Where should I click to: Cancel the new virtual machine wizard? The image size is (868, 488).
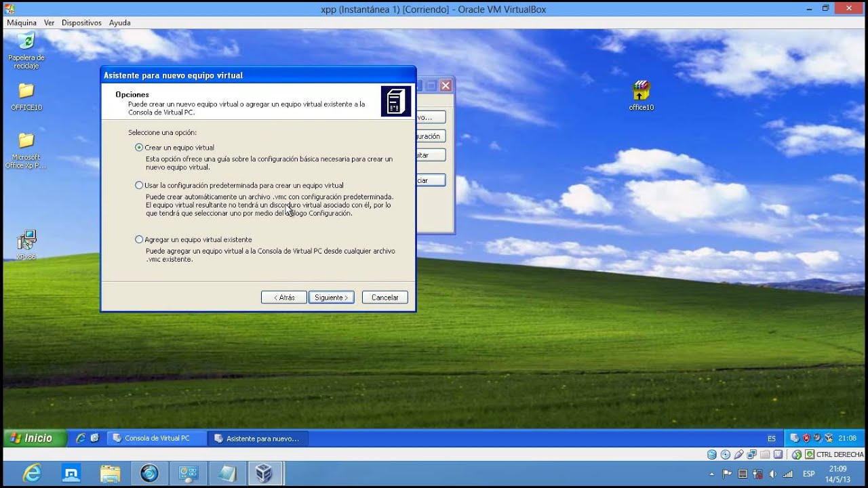(384, 298)
